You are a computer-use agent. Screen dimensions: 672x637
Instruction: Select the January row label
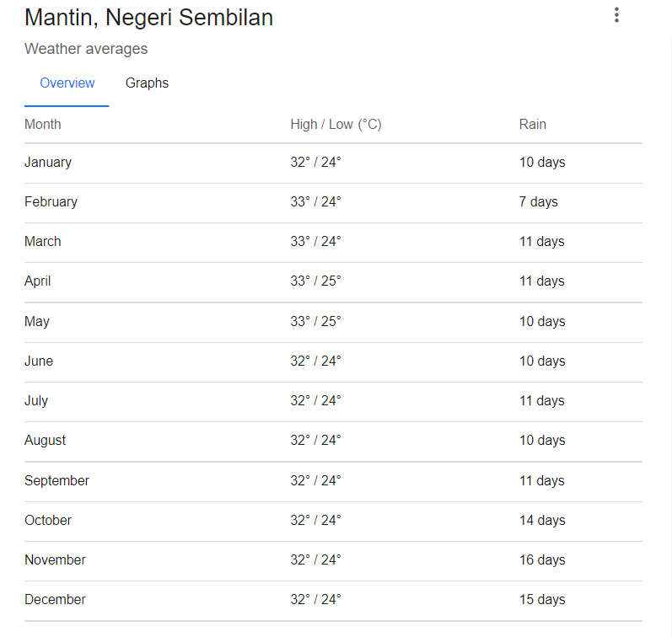tap(48, 162)
